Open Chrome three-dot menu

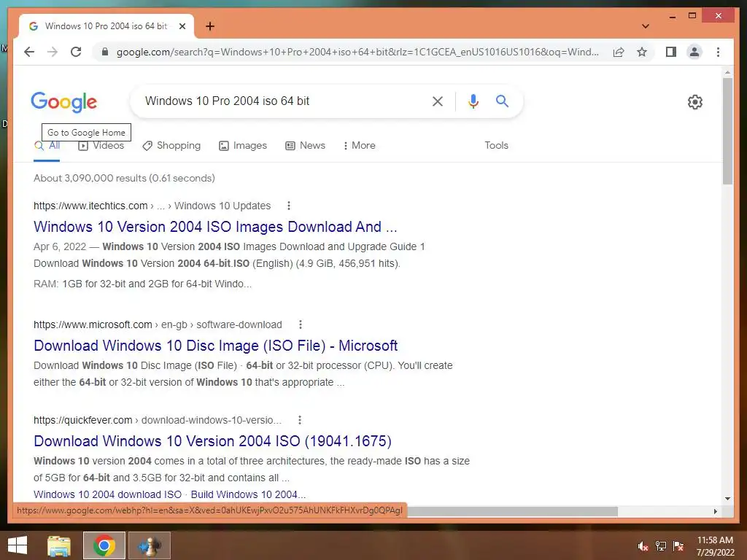click(x=718, y=52)
